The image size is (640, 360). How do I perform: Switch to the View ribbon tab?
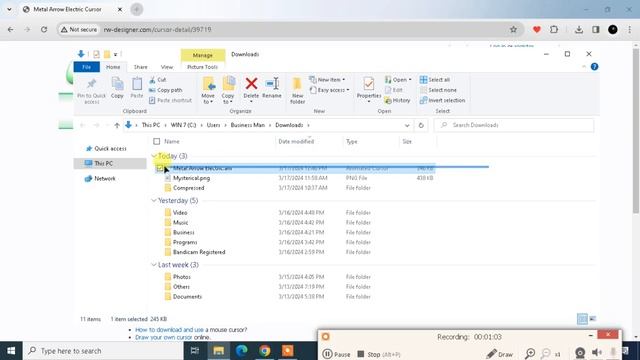(167, 67)
